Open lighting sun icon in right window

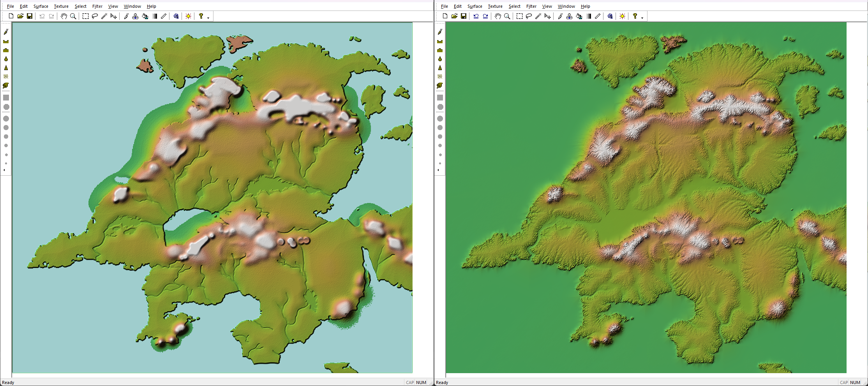623,16
